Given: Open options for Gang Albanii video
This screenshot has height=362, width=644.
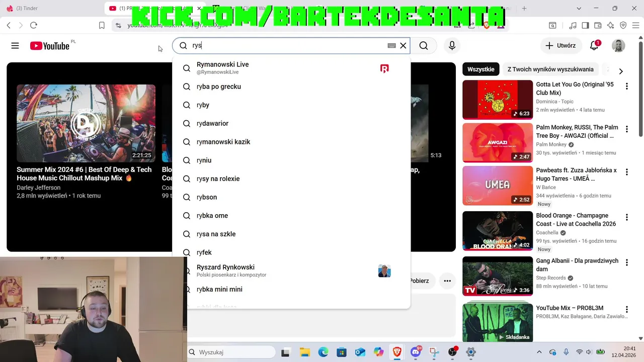Looking at the screenshot, I should [x=626, y=262].
